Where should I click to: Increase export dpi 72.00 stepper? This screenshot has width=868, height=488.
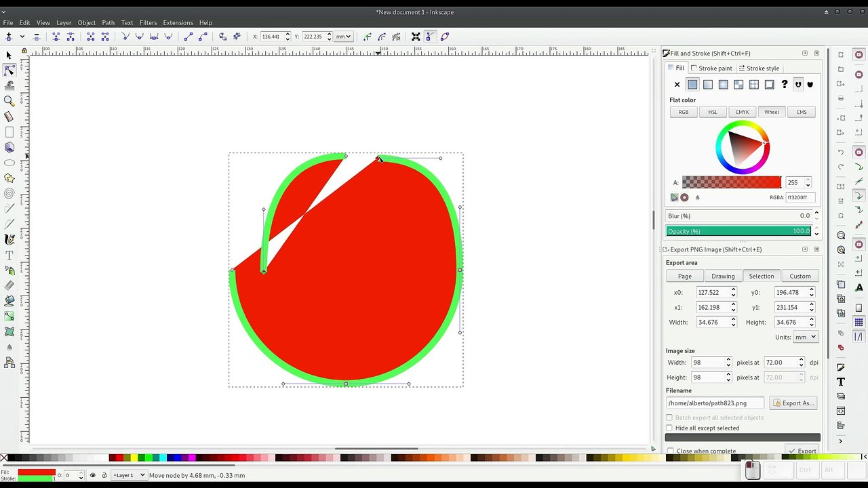pos(801,360)
